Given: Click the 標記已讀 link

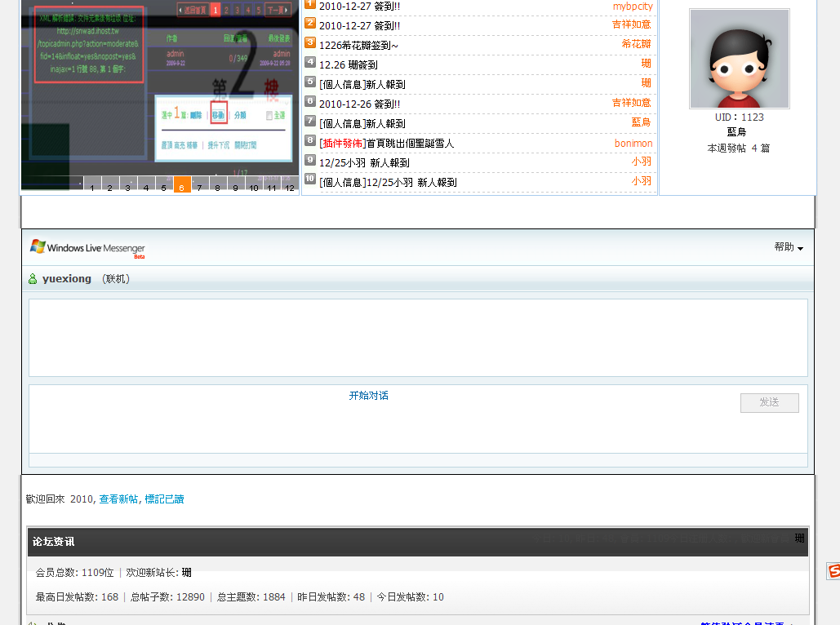Looking at the screenshot, I should click(x=164, y=499).
